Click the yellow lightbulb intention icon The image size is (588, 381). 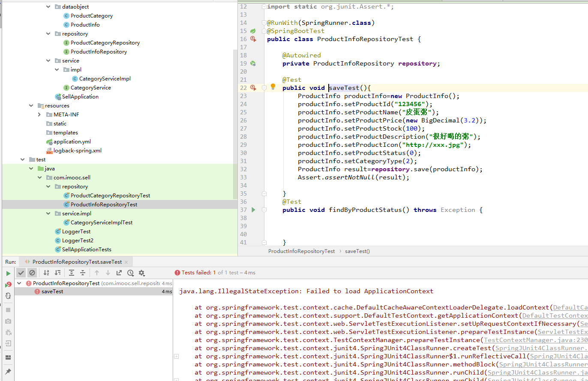pos(273,87)
